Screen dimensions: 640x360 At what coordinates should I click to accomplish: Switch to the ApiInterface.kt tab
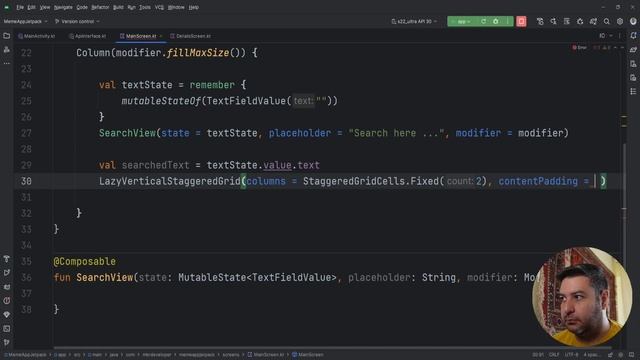click(88, 36)
